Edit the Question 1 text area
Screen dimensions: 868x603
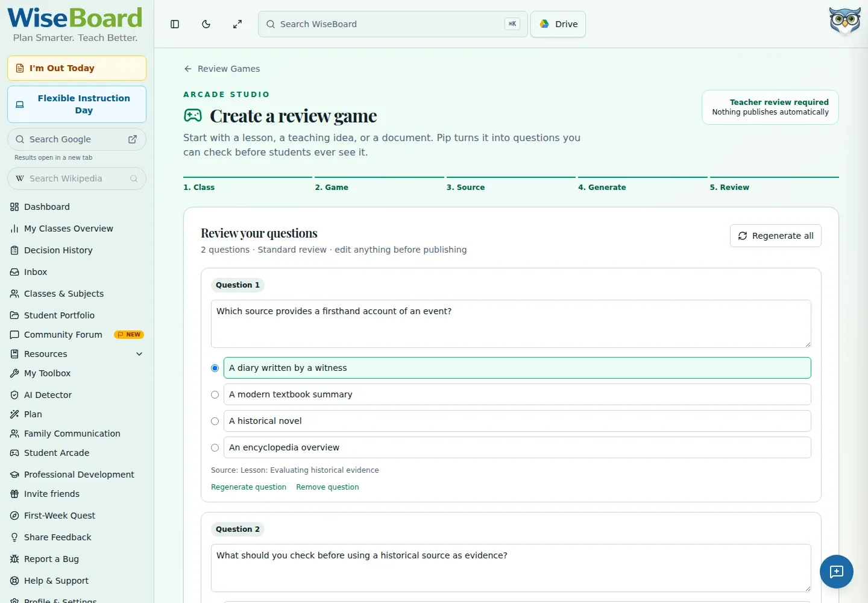tap(511, 324)
